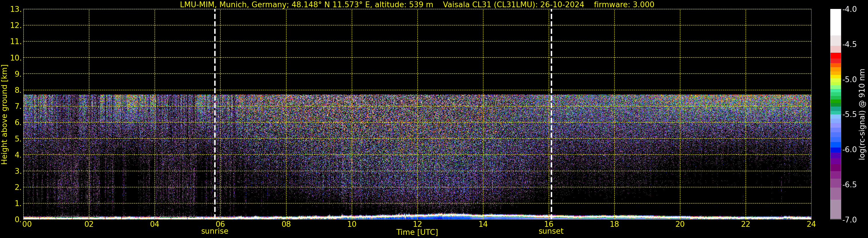Click the 7. tick on the height axis
The height and width of the screenshot is (238, 868).
click(18, 107)
